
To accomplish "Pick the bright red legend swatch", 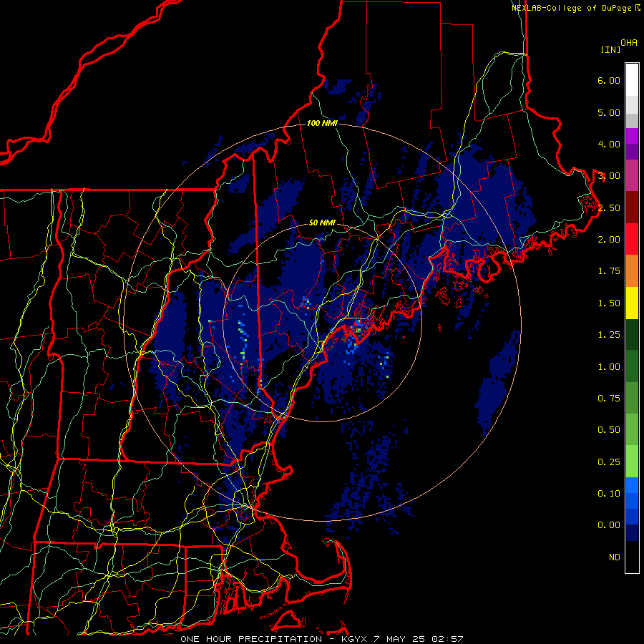I will pos(632,240).
